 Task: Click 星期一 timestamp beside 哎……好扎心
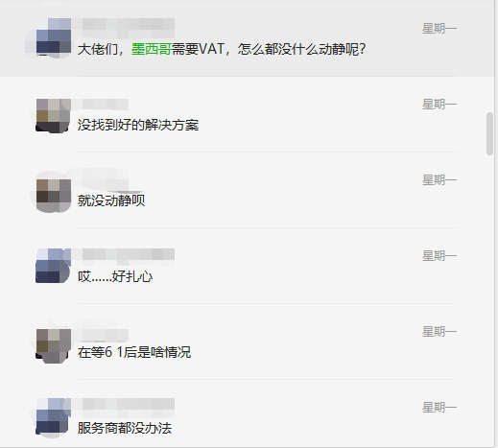click(x=439, y=256)
